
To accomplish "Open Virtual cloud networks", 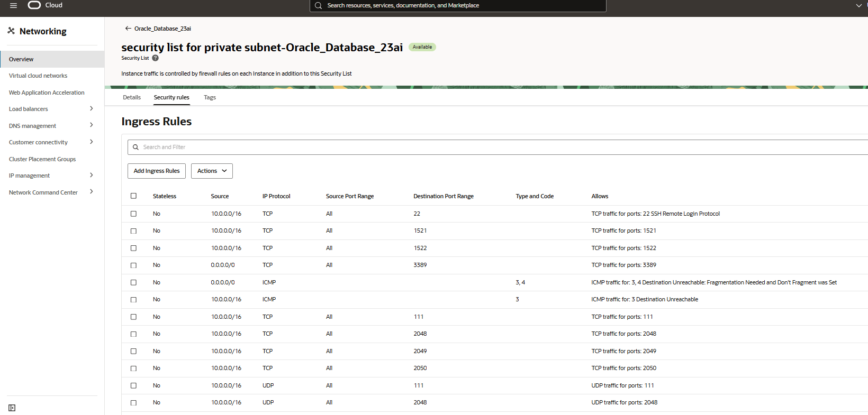I will (x=38, y=76).
